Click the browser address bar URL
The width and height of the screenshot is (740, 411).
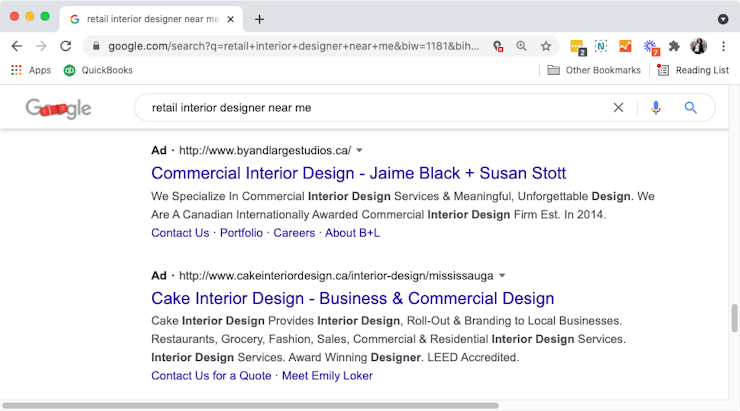(293, 46)
